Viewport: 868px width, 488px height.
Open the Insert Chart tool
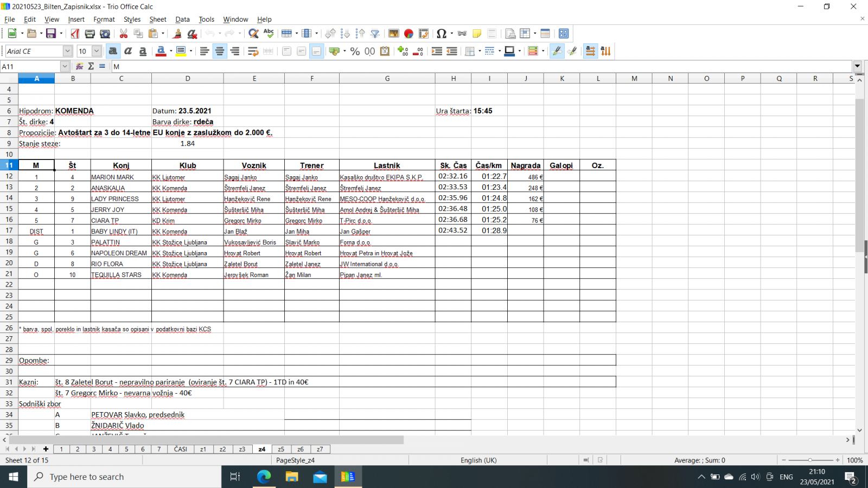(x=409, y=34)
